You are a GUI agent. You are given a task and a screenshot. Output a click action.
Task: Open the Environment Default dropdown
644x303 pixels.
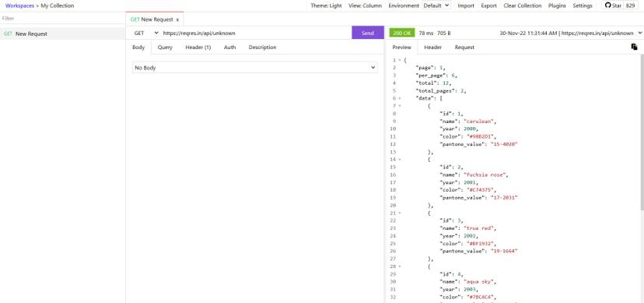(436, 5)
